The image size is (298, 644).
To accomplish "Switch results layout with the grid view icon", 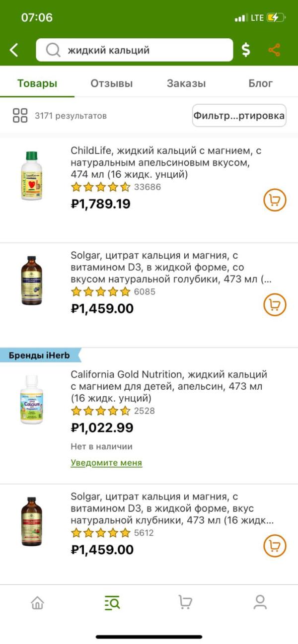I will [20, 116].
